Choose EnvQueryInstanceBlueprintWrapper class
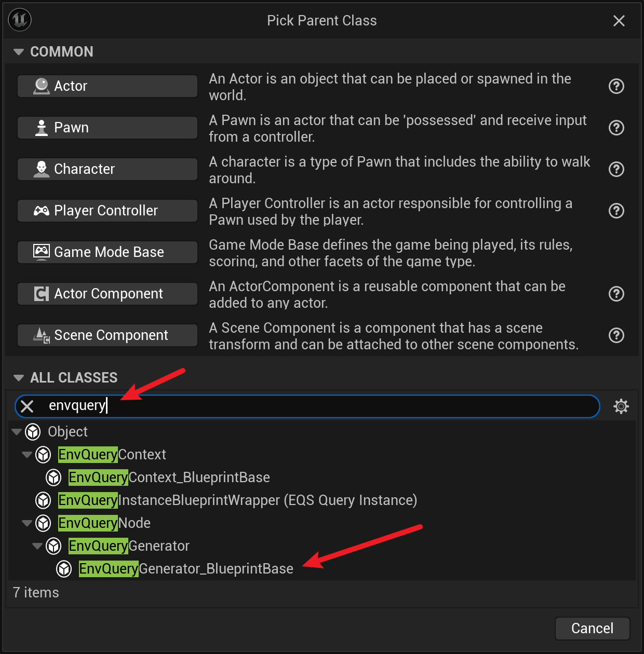Screen dimensions: 644x654 (237, 500)
